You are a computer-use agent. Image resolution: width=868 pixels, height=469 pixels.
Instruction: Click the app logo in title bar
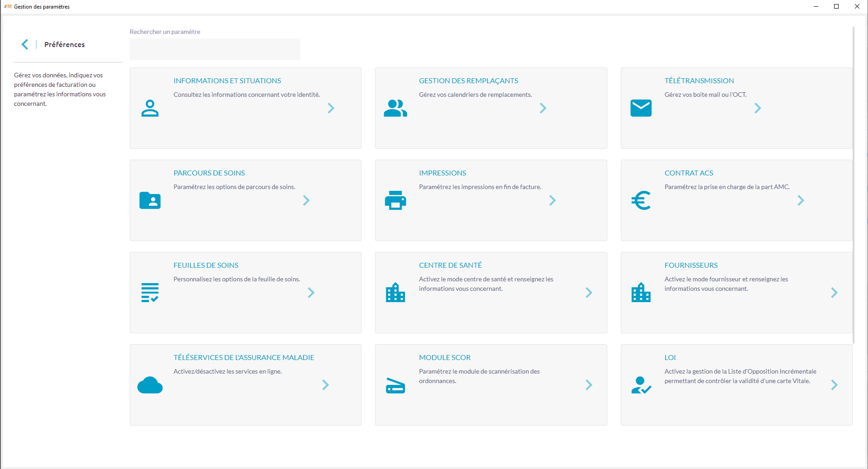(8, 6)
